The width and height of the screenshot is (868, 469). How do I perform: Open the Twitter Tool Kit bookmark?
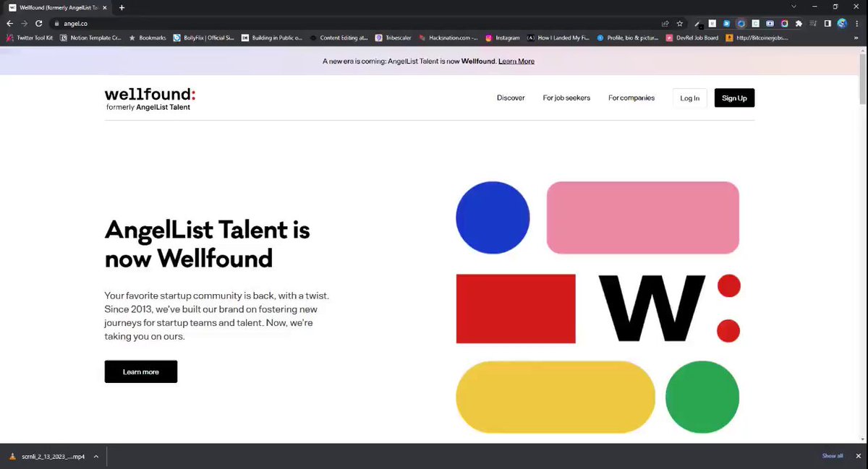30,38
